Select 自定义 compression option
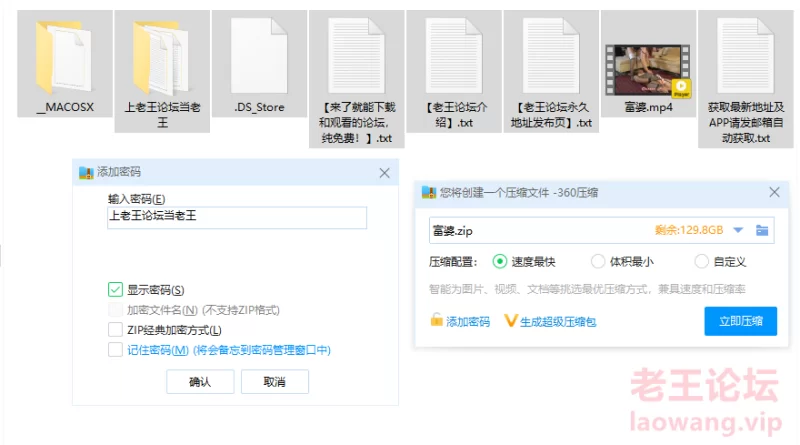 point(702,262)
